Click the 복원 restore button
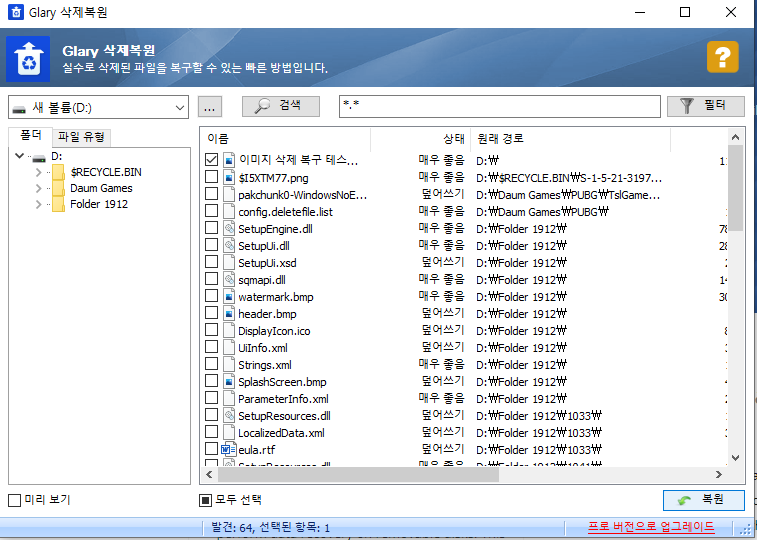 pyautogui.click(x=703, y=500)
